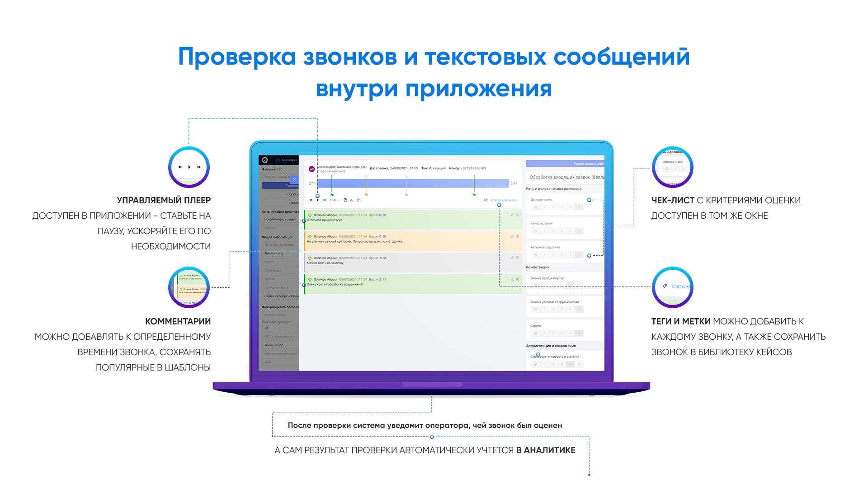
Task: Select score 5 for Качество речи
Action: click(x=579, y=231)
